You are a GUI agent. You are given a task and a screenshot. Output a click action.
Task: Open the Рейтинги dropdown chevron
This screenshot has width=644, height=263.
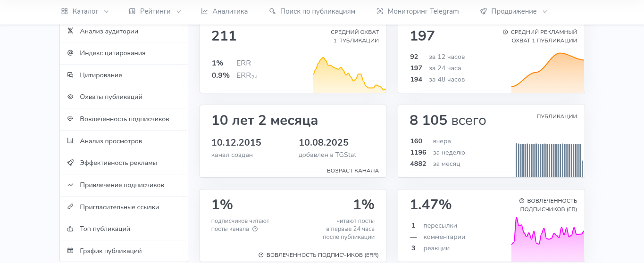(179, 12)
